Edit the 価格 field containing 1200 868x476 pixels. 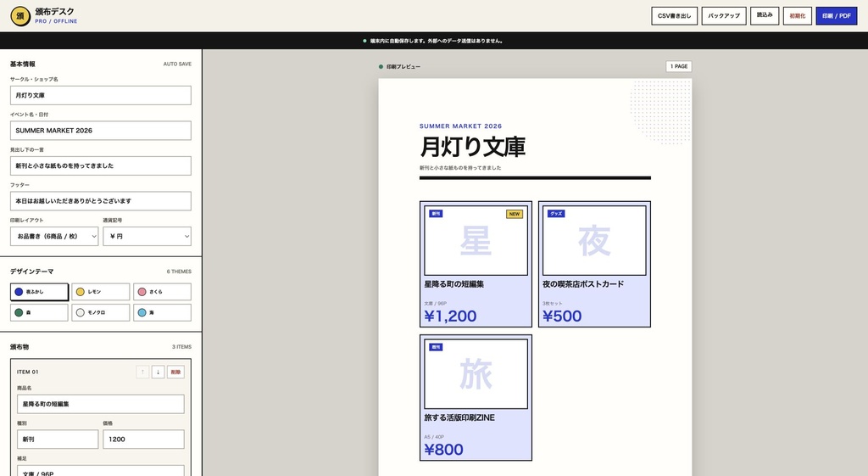(x=143, y=439)
